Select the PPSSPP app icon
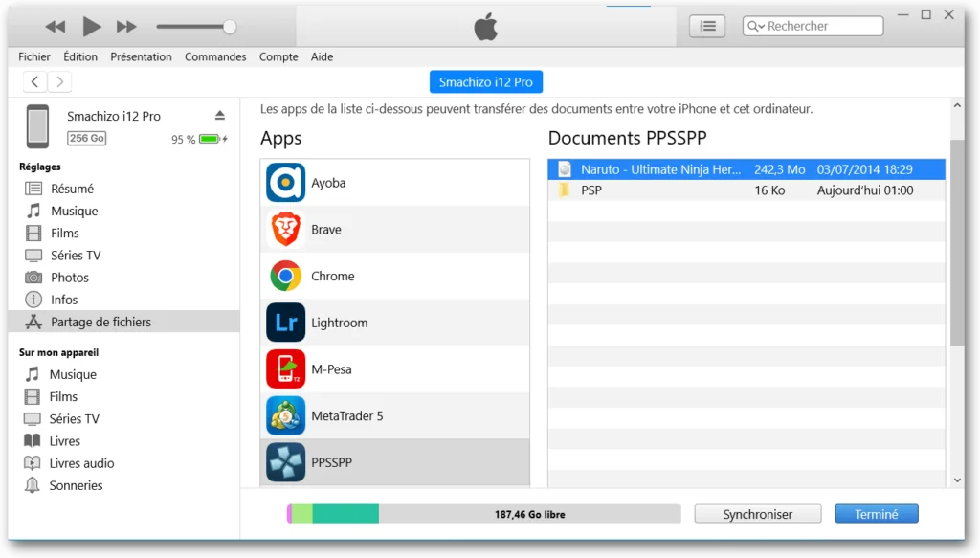This screenshot has height=558, width=980. [285, 462]
